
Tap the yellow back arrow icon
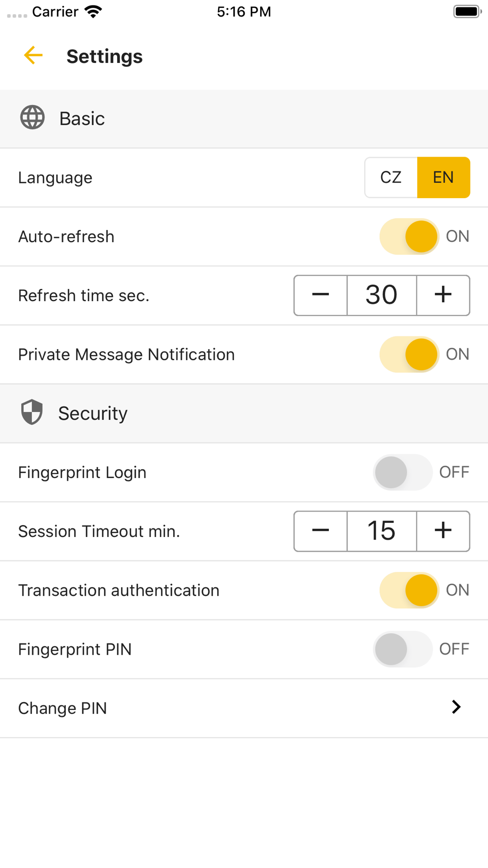coord(33,56)
